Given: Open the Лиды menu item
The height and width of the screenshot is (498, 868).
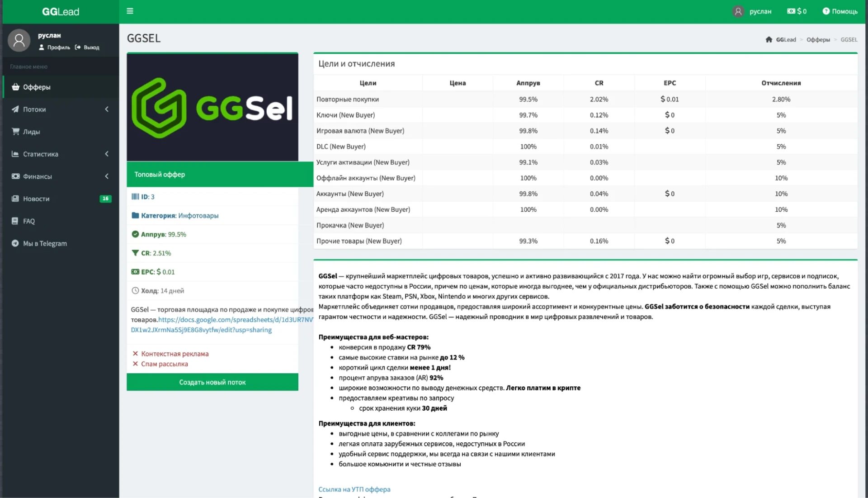Looking at the screenshot, I should pyautogui.click(x=61, y=132).
